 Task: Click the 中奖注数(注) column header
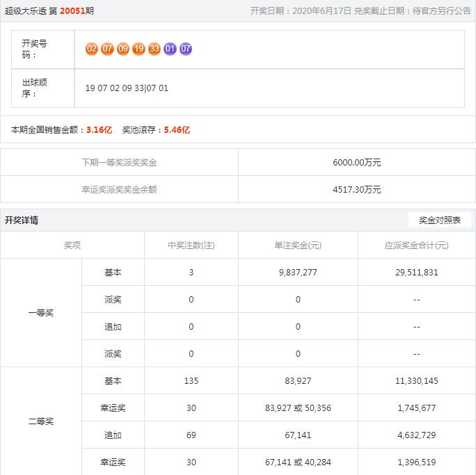[191, 245]
